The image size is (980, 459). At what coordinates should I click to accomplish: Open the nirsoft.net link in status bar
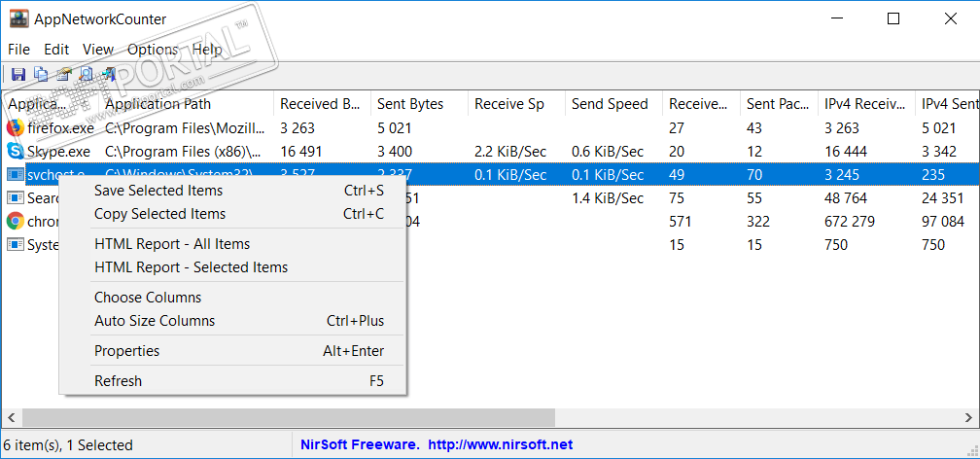pyautogui.click(x=500, y=445)
